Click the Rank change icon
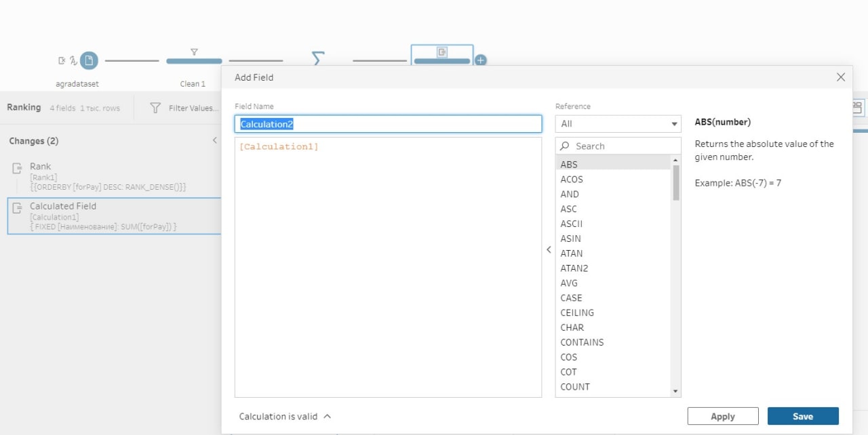The width and height of the screenshot is (868, 435). (18, 168)
